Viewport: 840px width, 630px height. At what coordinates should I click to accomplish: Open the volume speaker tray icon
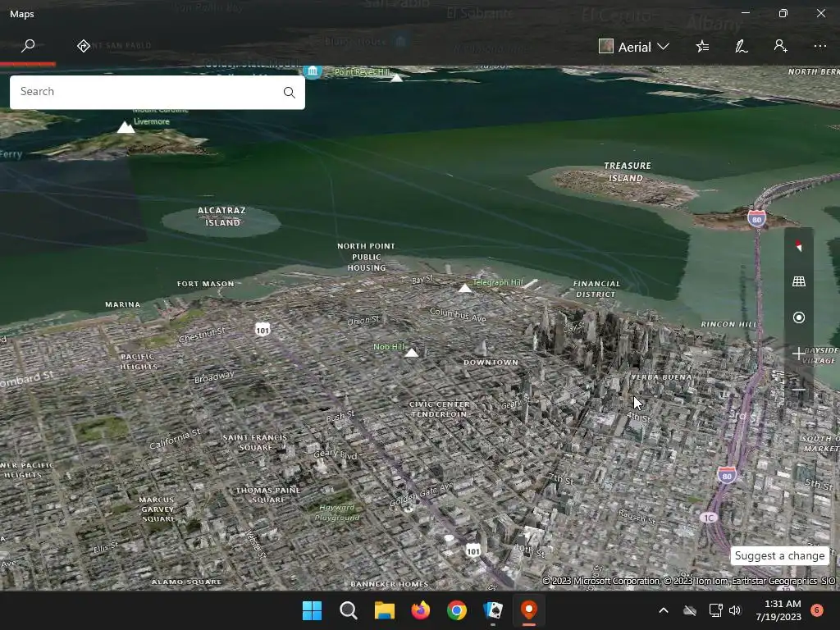735,610
